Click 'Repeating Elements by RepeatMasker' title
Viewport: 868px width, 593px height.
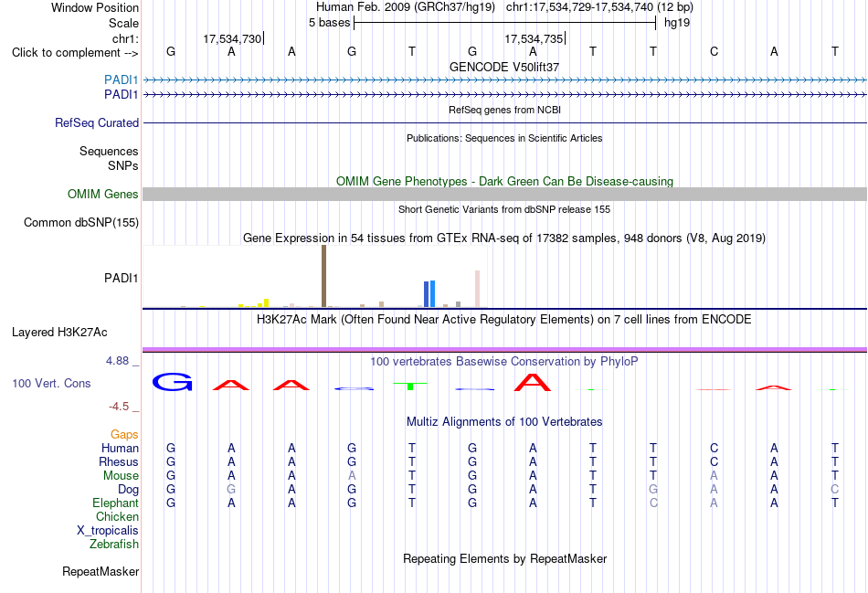tap(504, 558)
